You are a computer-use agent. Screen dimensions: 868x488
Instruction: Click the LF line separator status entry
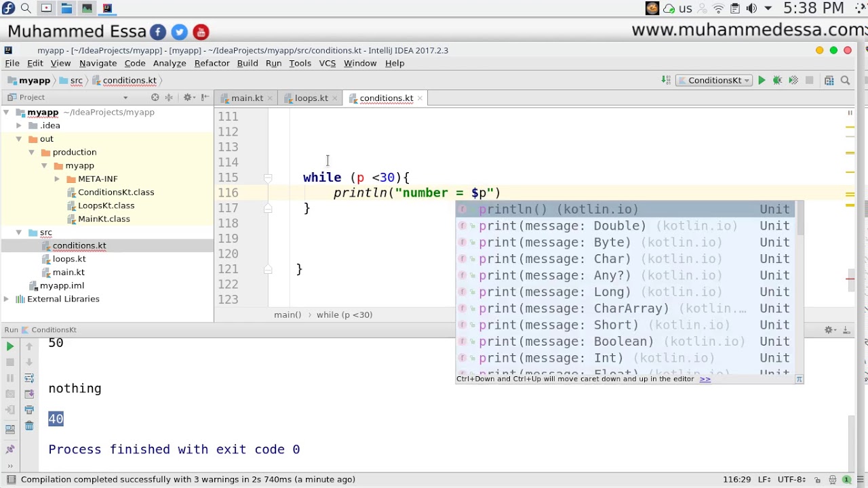[x=764, y=479]
